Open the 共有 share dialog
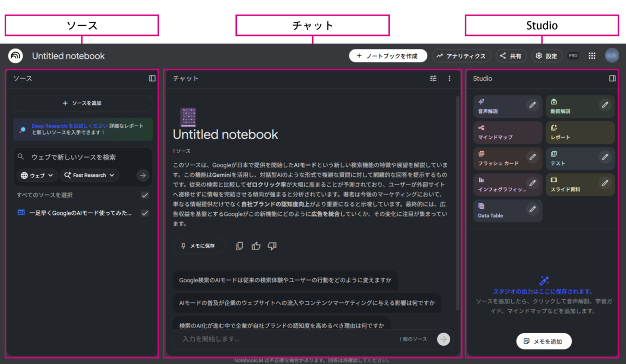 [x=511, y=56]
